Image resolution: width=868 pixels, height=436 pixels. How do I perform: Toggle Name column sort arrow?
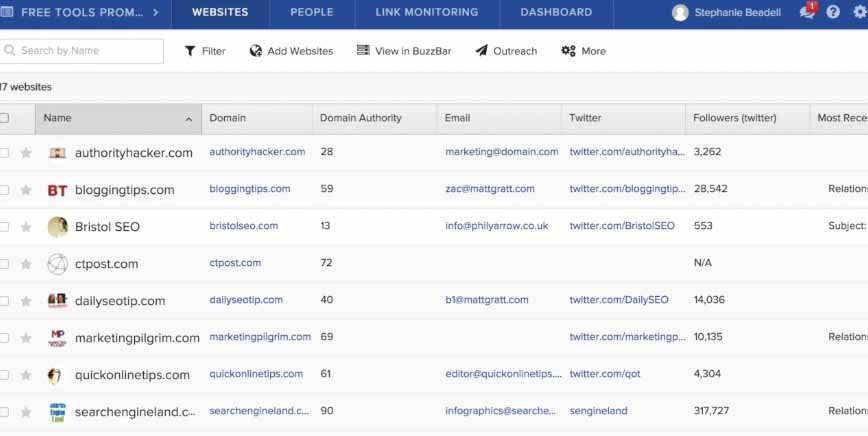(x=189, y=119)
